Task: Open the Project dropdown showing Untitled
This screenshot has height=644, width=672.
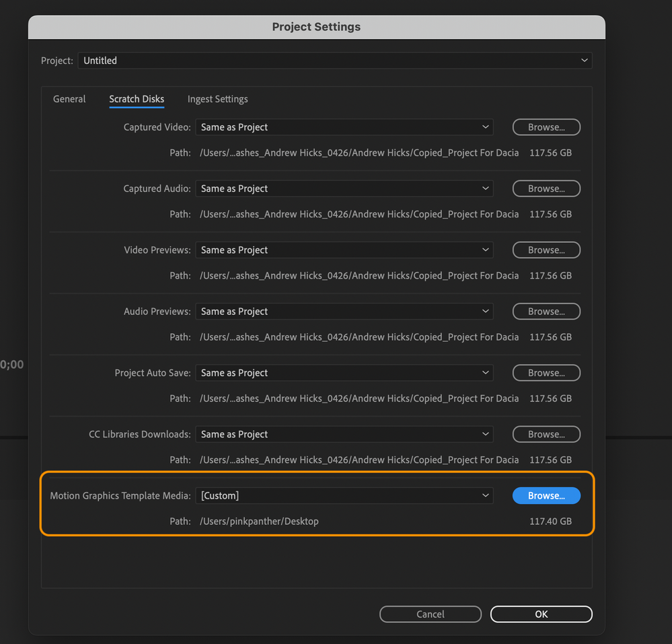Action: [335, 61]
